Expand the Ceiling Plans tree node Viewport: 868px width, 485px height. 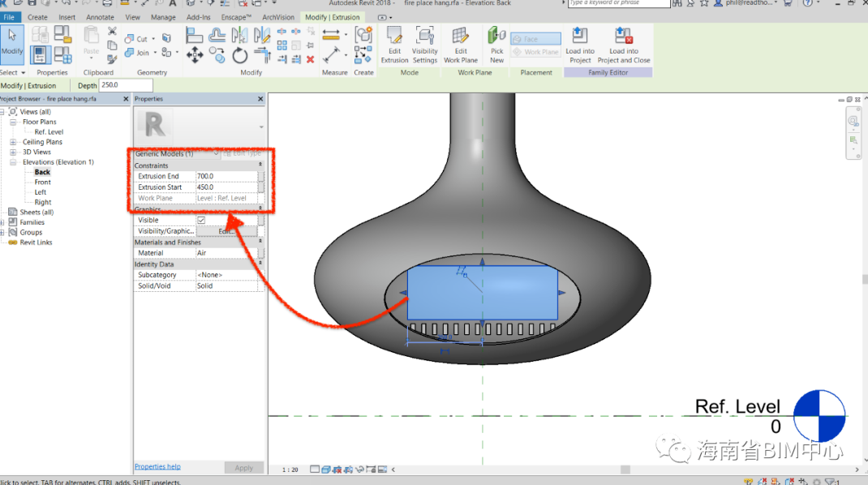(14, 142)
